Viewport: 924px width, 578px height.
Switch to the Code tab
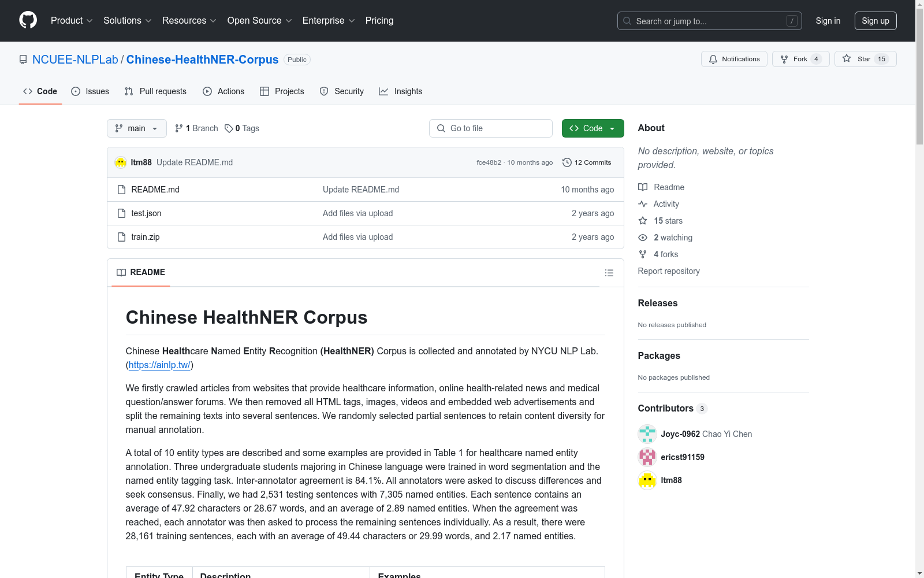(40, 91)
